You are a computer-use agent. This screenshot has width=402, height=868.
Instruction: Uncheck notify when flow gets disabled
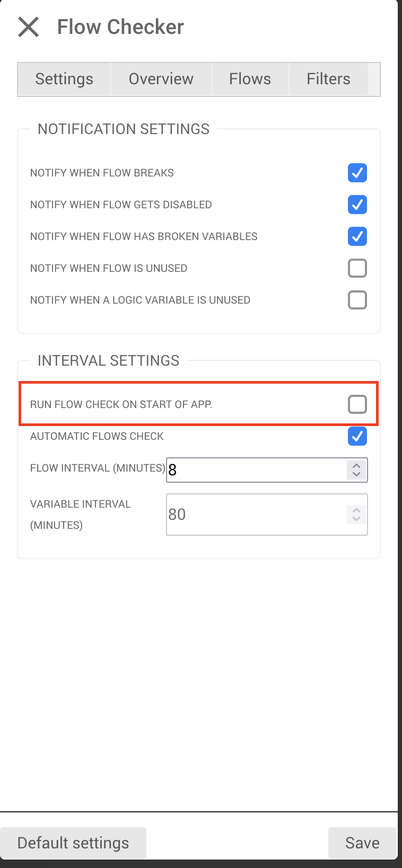pyautogui.click(x=357, y=205)
